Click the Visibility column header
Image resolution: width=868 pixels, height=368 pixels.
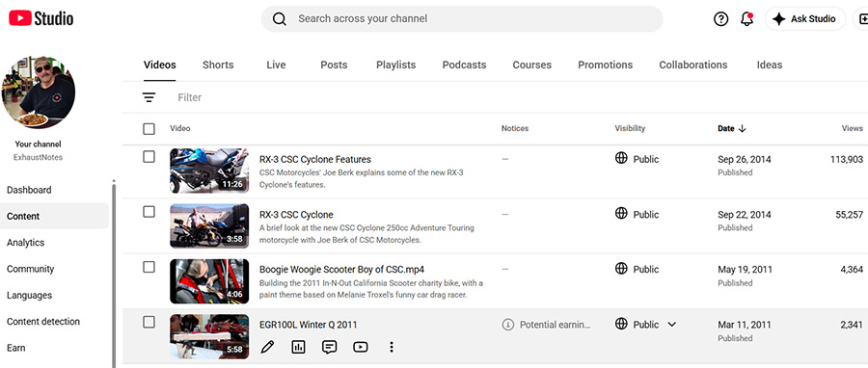point(630,128)
